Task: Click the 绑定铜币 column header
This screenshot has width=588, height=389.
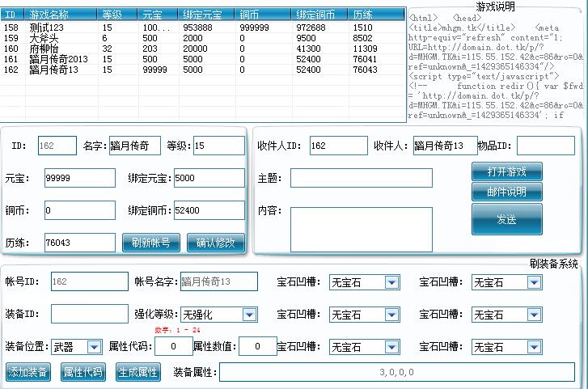Action: coord(319,15)
